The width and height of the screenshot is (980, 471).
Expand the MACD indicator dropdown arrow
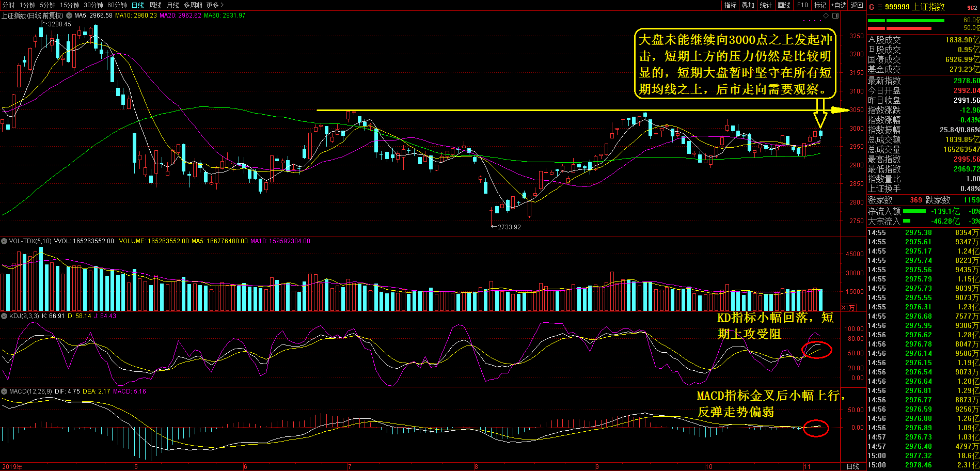click(4, 391)
